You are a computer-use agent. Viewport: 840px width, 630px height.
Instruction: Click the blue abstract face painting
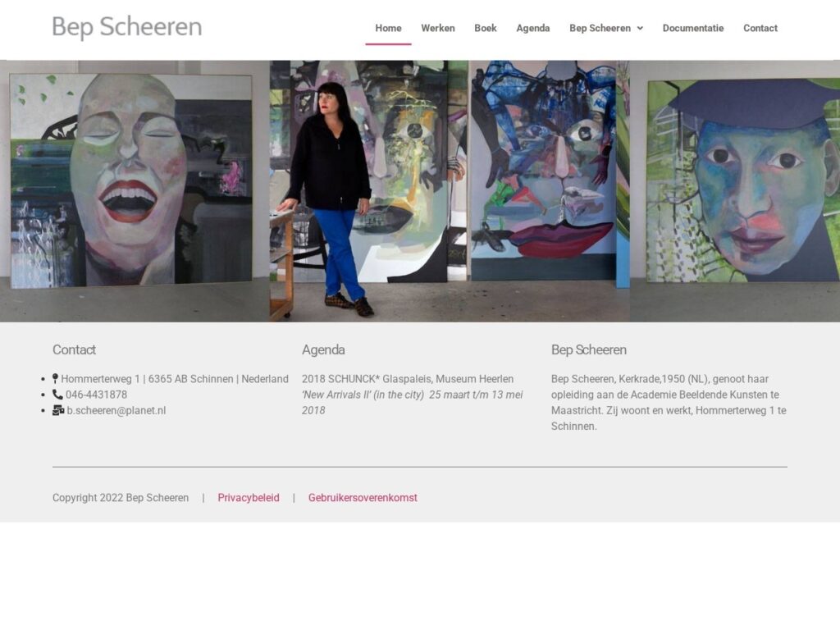point(543,170)
